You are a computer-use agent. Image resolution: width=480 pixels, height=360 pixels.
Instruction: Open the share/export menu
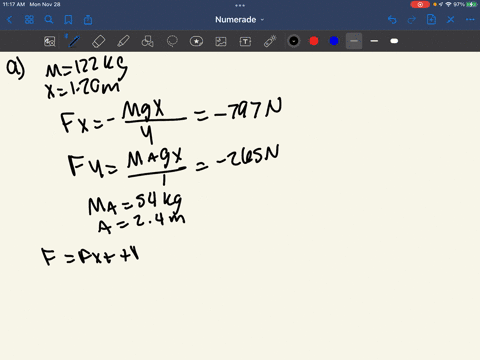pyautogui.click(x=88, y=20)
